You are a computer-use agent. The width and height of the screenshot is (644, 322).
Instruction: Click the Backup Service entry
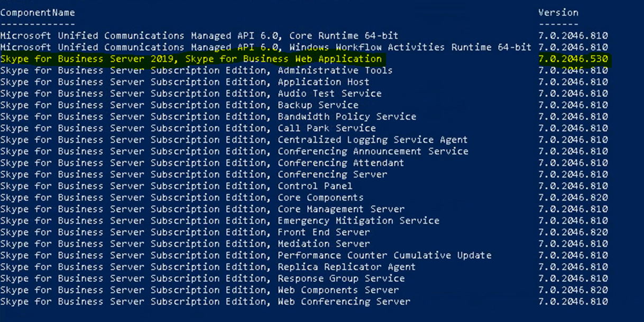(318, 105)
